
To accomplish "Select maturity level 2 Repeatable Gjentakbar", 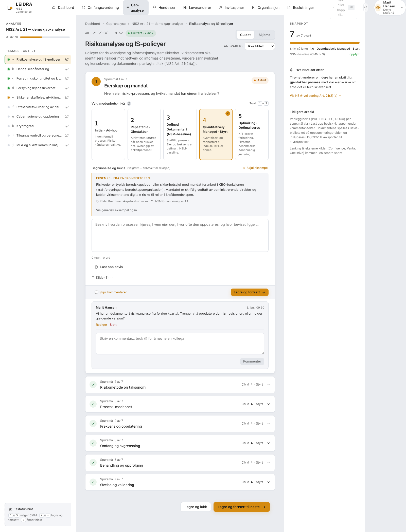I will 144,135.
